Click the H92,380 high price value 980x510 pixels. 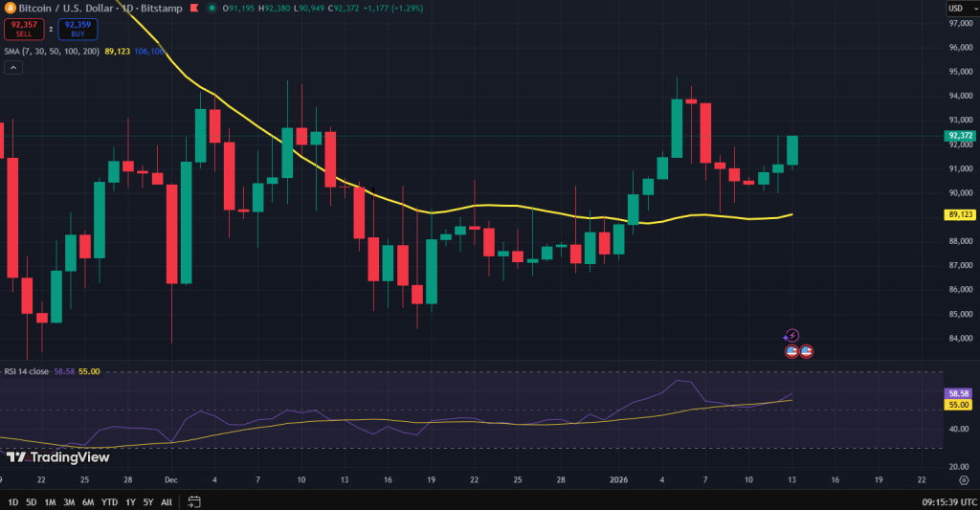(275, 8)
